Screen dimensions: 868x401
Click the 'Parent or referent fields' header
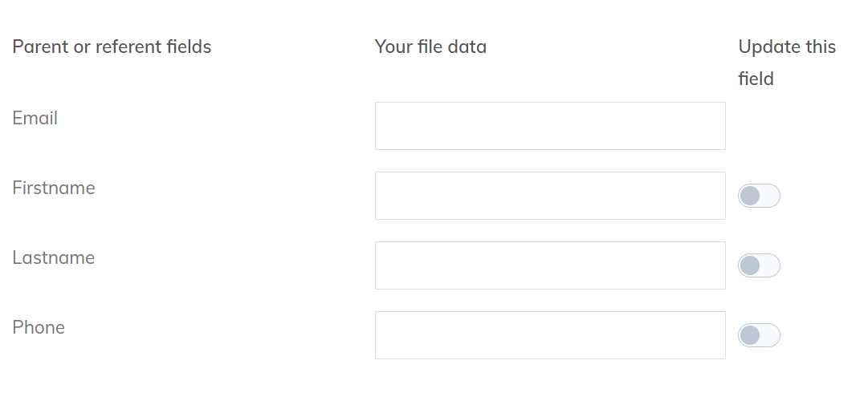[x=112, y=47]
